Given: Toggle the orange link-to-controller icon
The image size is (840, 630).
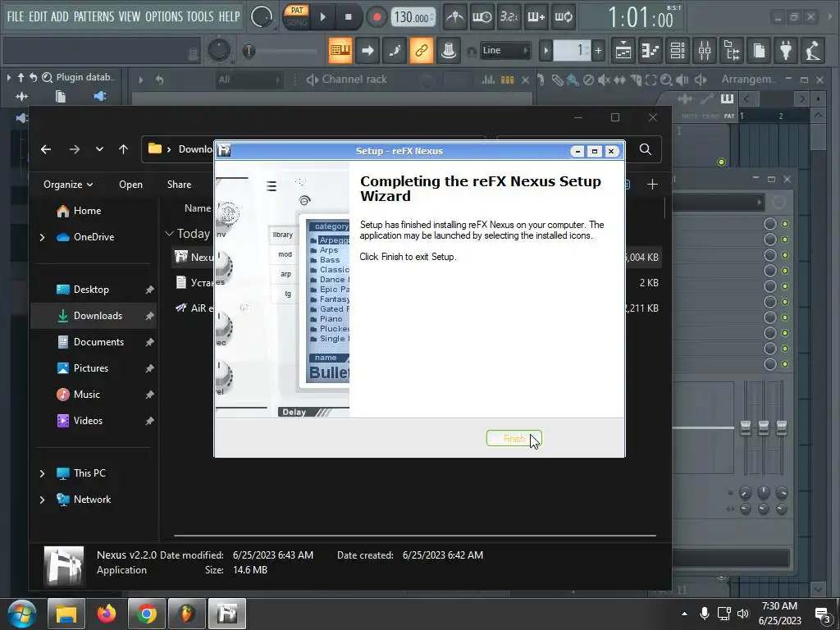Looking at the screenshot, I should [x=422, y=50].
